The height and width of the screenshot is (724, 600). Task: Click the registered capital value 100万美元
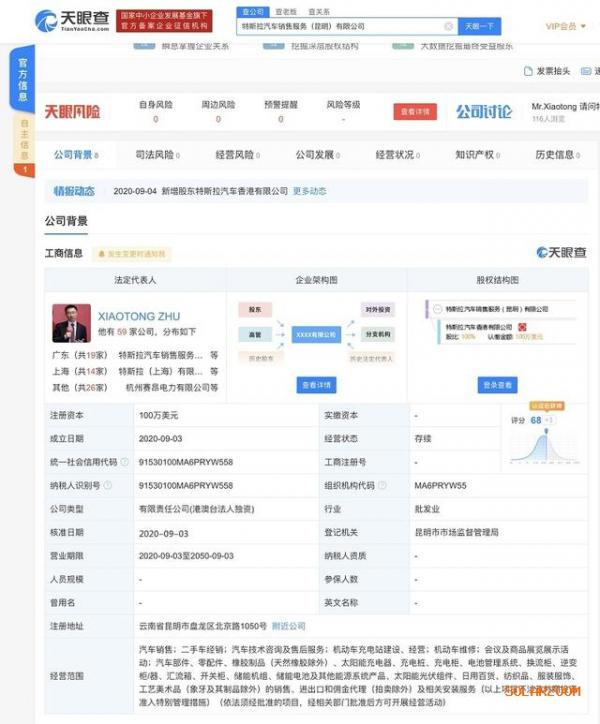tap(158, 415)
